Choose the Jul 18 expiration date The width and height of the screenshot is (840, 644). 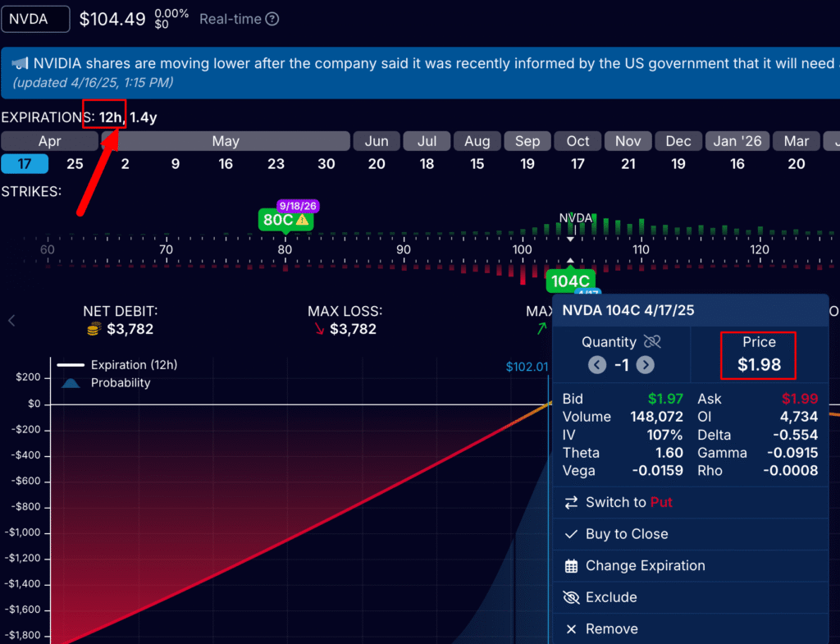click(x=427, y=163)
